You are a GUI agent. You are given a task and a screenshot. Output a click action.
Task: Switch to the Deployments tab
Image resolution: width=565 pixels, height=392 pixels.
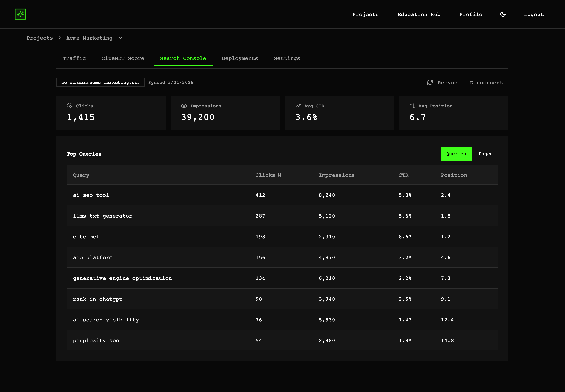pos(240,58)
